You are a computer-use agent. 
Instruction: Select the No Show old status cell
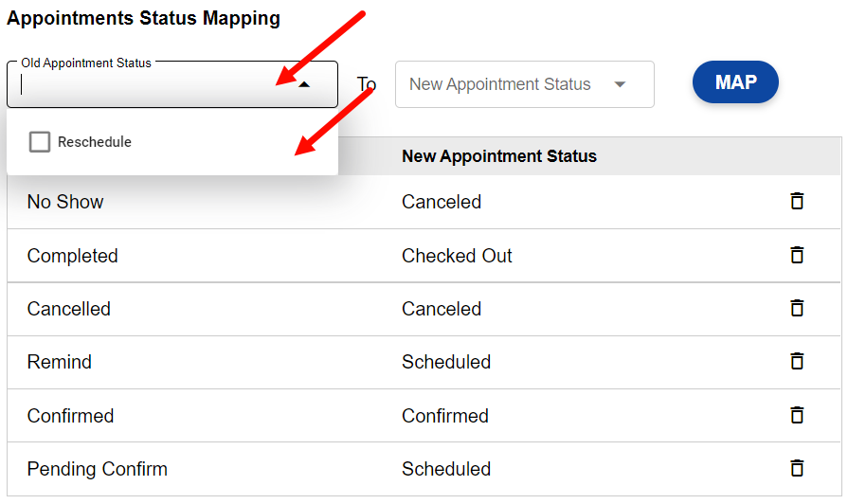(65, 202)
